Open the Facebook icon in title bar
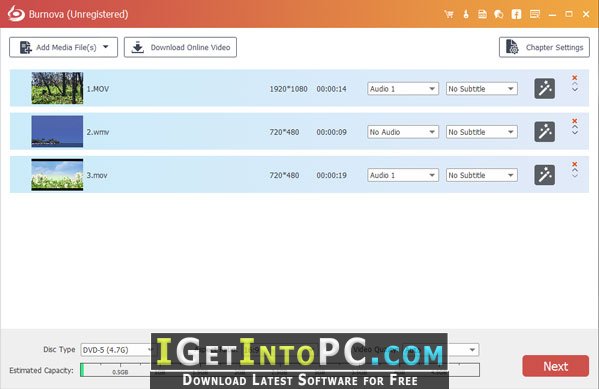The image size is (599, 389). coord(516,15)
